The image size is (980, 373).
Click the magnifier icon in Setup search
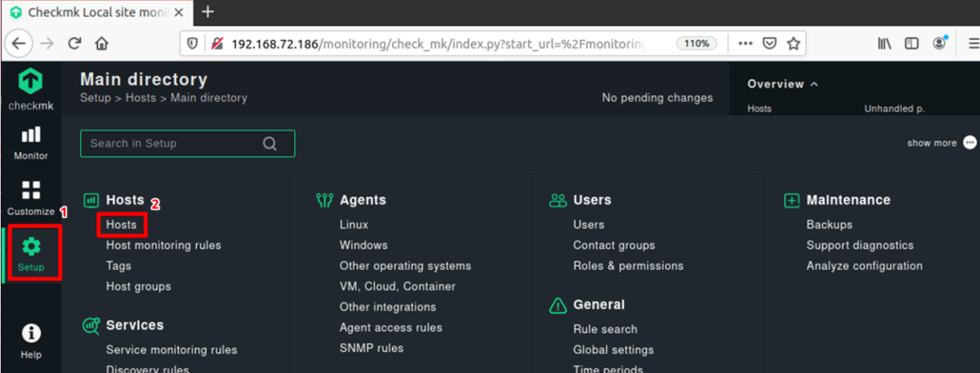coord(269,144)
